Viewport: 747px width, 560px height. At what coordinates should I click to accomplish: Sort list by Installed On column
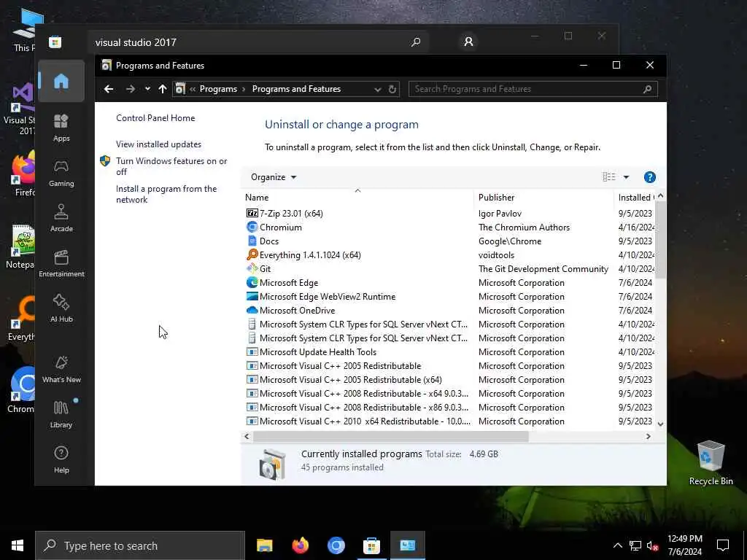635,197
